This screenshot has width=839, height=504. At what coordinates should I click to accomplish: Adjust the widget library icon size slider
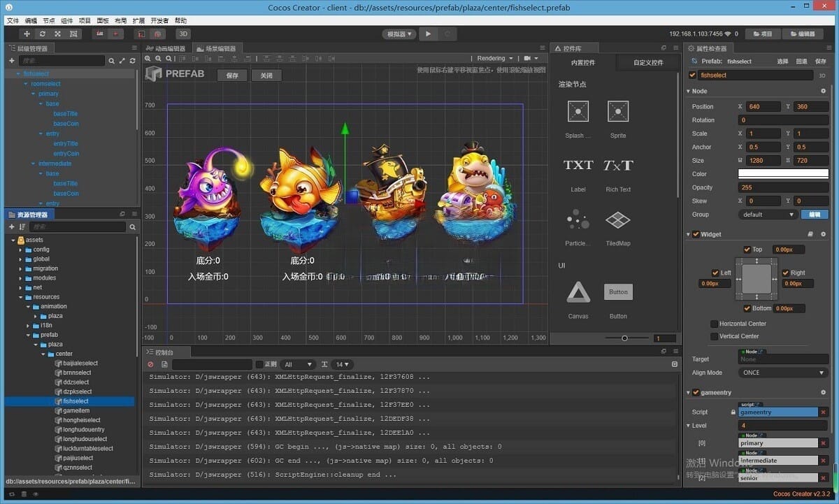[x=624, y=338]
